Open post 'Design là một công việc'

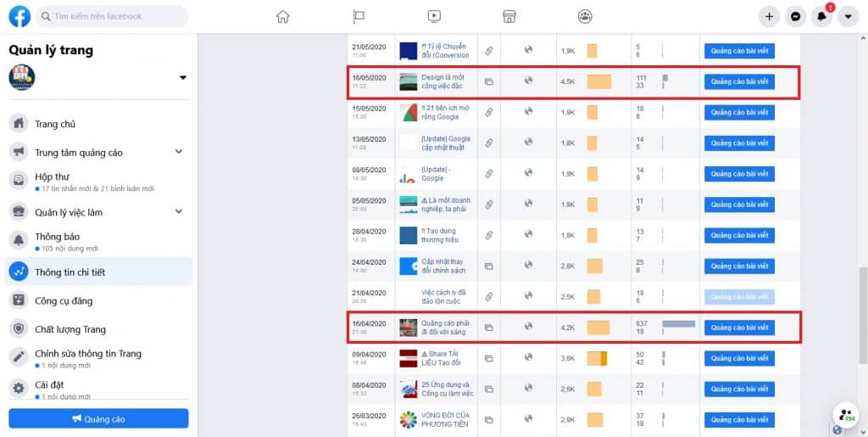pos(442,82)
